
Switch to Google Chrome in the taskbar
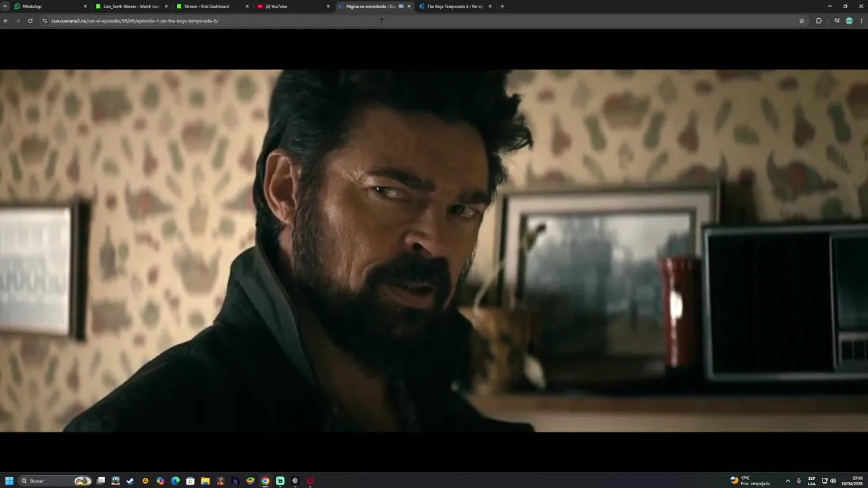(x=265, y=481)
